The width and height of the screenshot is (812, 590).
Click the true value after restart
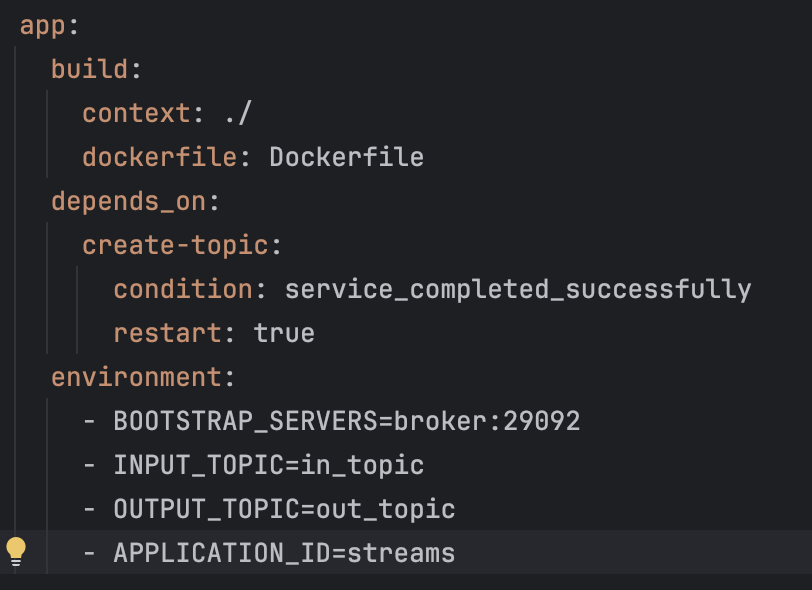point(284,333)
